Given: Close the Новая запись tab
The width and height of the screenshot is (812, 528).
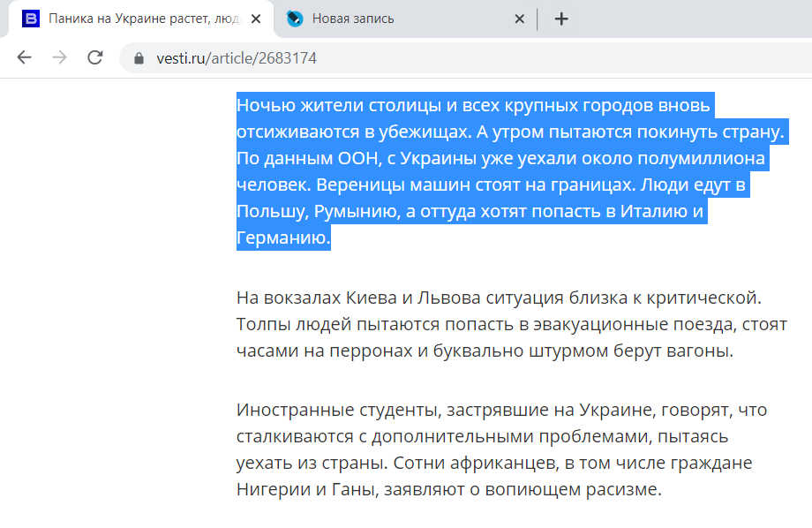Looking at the screenshot, I should pos(520,17).
